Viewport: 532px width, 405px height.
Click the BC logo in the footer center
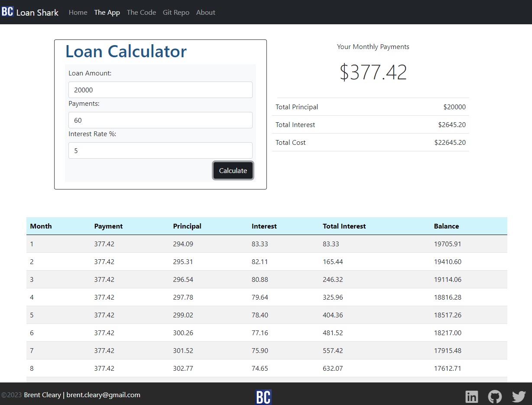[x=263, y=396]
